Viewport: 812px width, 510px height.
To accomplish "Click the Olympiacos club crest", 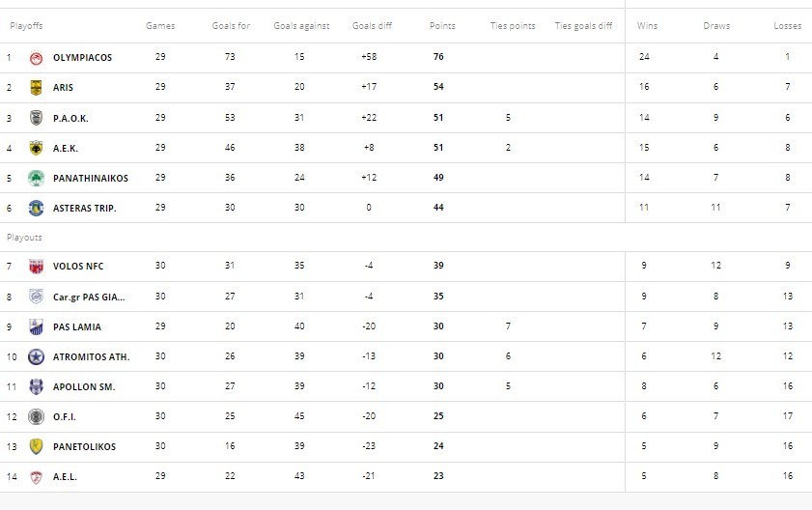I will tap(36, 58).
